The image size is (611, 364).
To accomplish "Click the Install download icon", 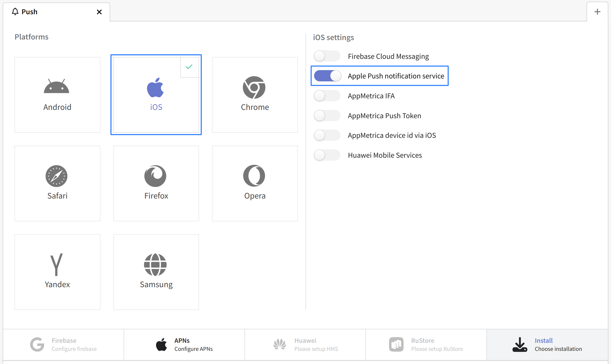I will coord(520,344).
